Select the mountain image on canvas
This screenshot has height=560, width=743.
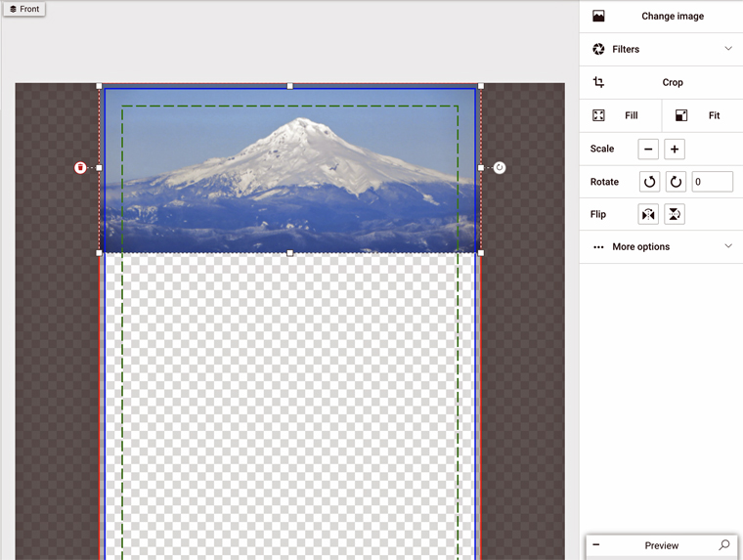click(289, 171)
